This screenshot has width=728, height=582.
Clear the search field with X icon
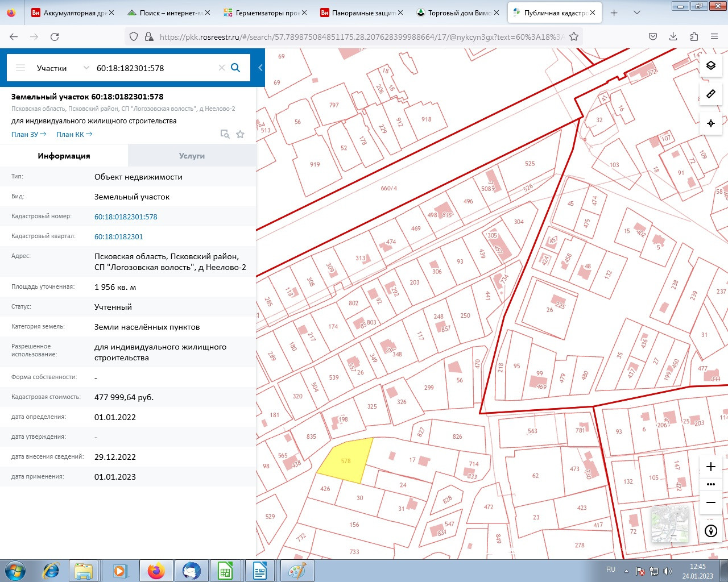coord(222,68)
